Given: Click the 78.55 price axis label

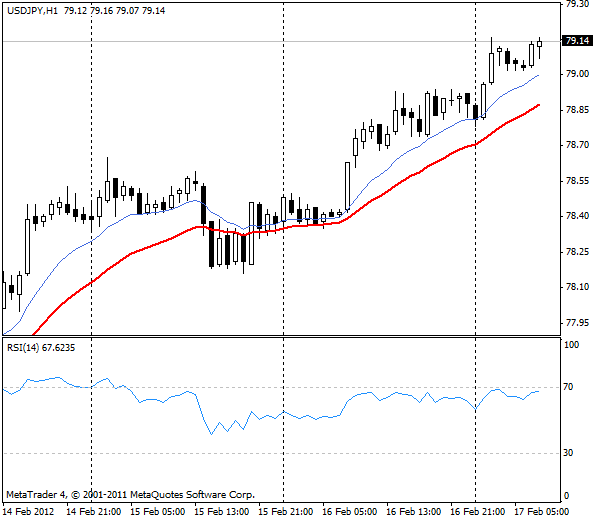Looking at the screenshot, I should pyautogui.click(x=577, y=181).
